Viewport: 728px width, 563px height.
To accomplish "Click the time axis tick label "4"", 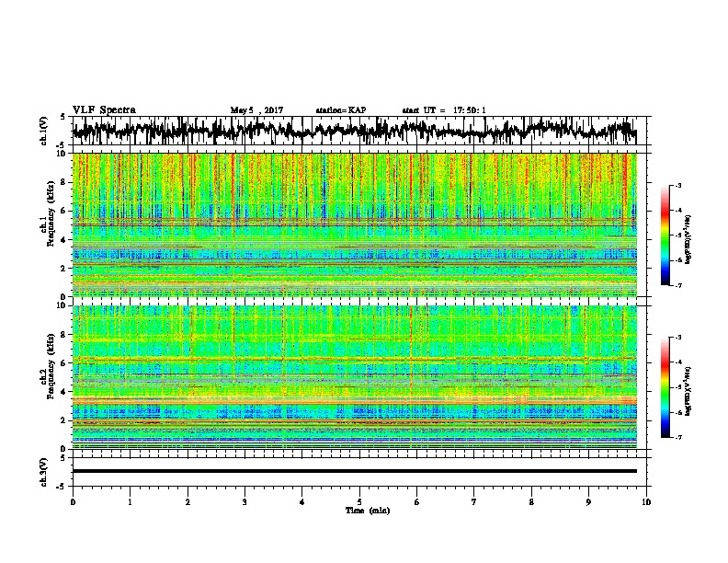I will pos(302,502).
